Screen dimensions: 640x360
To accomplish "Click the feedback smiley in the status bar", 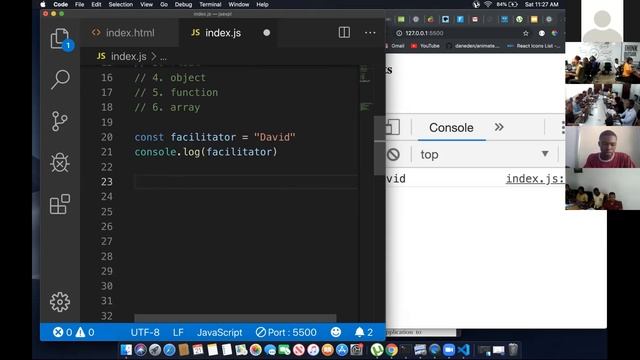I will (336, 332).
